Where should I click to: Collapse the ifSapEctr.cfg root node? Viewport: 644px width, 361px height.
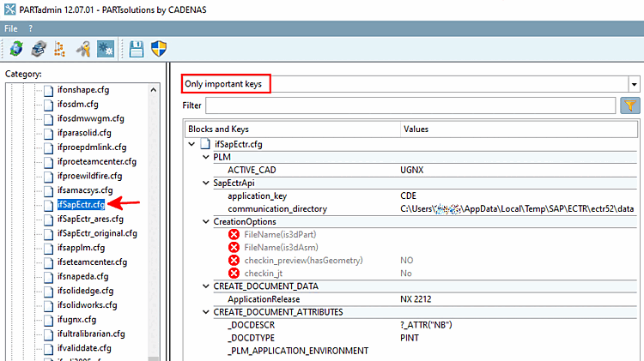[x=191, y=144]
